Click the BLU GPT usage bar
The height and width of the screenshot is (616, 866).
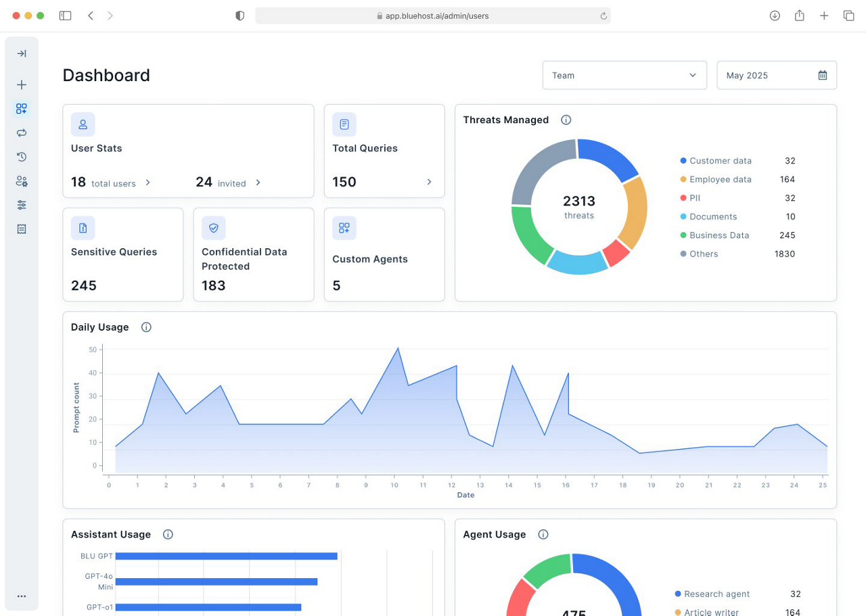pos(227,556)
